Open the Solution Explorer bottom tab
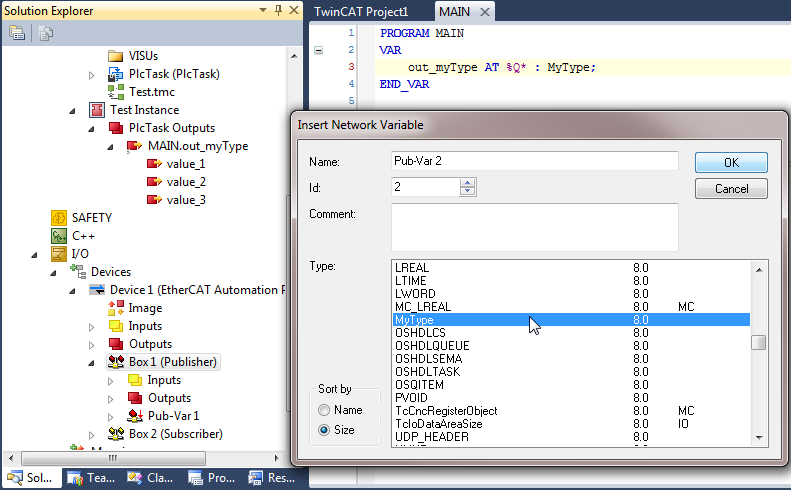Viewport: 791px width, 490px height. 30,478
